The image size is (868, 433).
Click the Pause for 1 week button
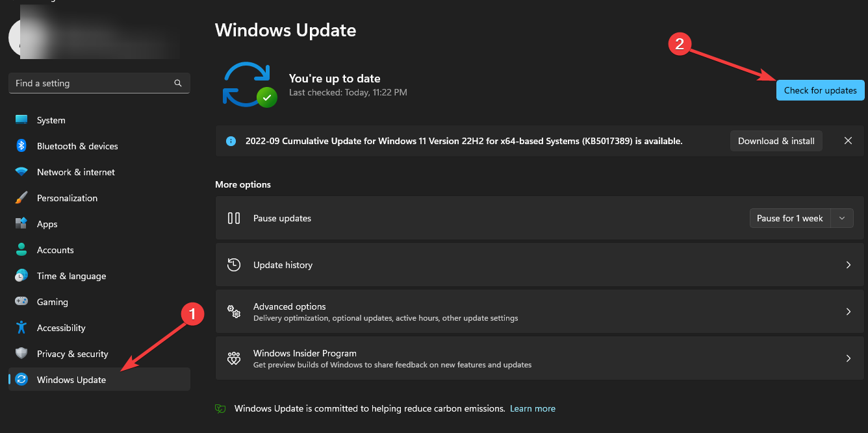pyautogui.click(x=790, y=218)
